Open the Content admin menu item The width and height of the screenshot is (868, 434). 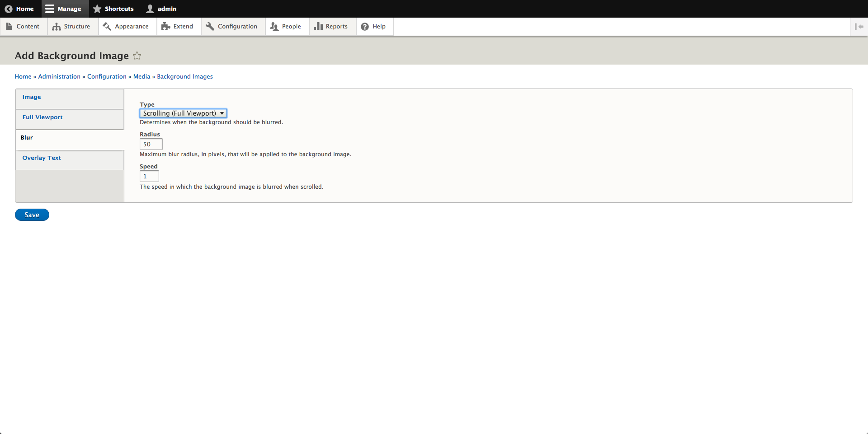click(x=23, y=27)
